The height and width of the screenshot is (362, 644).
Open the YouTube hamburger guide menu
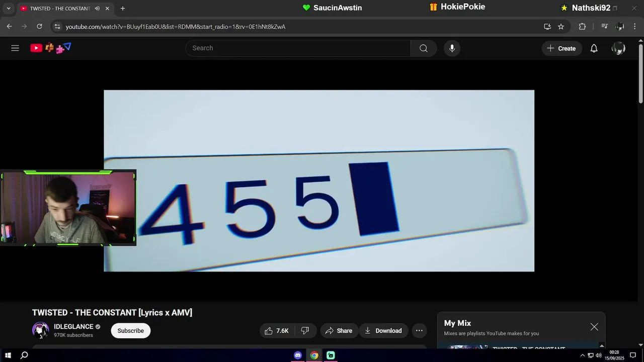15,48
